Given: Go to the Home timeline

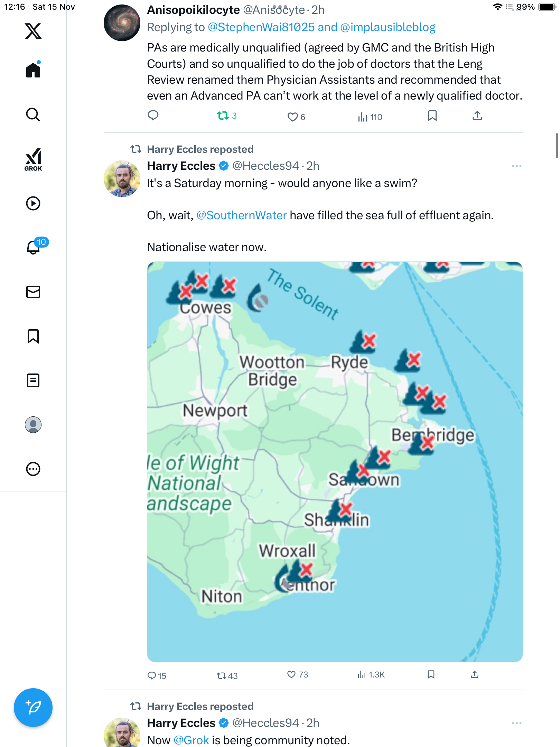Looking at the screenshot, I should coord(33,70).
